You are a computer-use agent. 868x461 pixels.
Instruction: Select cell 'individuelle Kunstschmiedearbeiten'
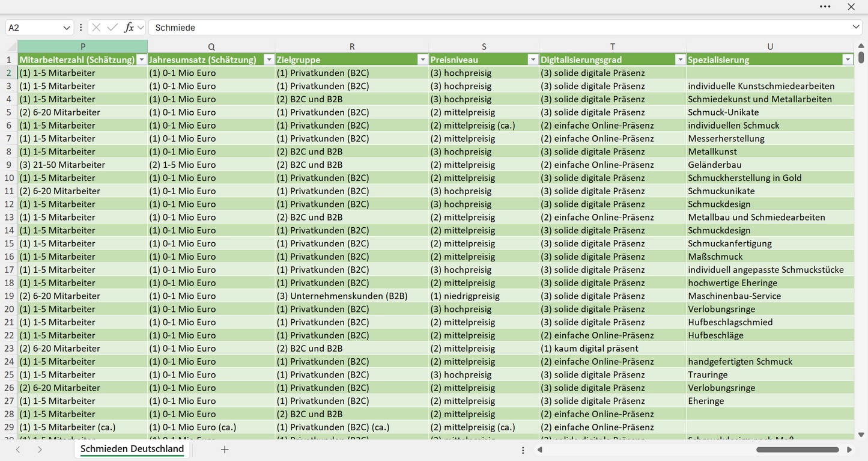point(770,86)
